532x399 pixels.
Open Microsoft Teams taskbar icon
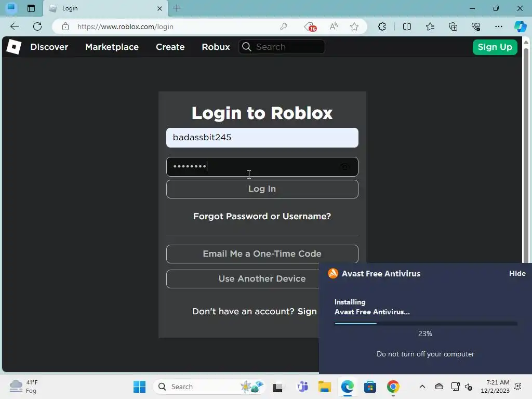pyautogui.click(x=302, y=387)
